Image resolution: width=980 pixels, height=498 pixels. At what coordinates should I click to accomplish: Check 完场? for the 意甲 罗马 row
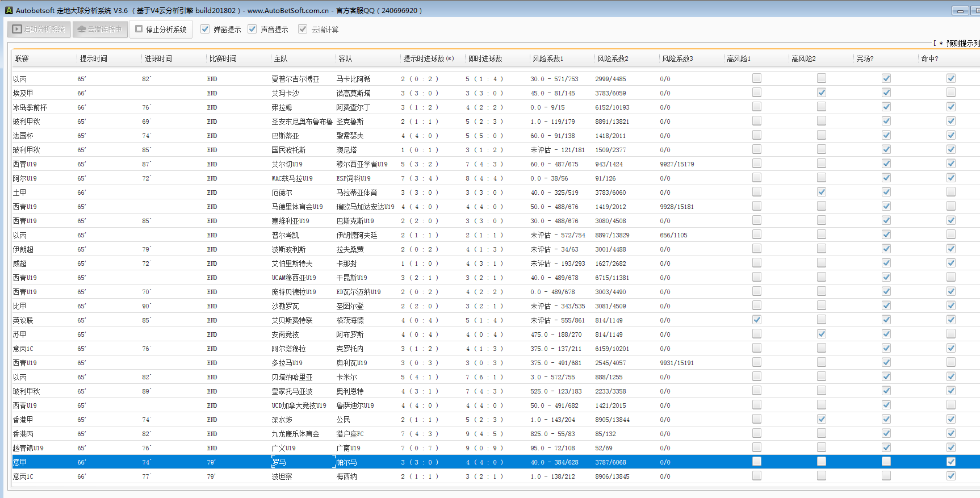coord(886,462)
